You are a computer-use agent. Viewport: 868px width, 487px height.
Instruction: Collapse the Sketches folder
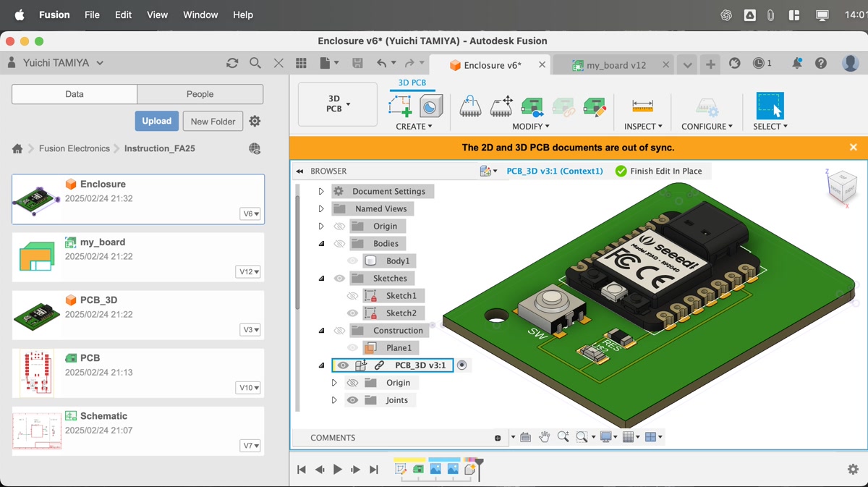point(321,278)
